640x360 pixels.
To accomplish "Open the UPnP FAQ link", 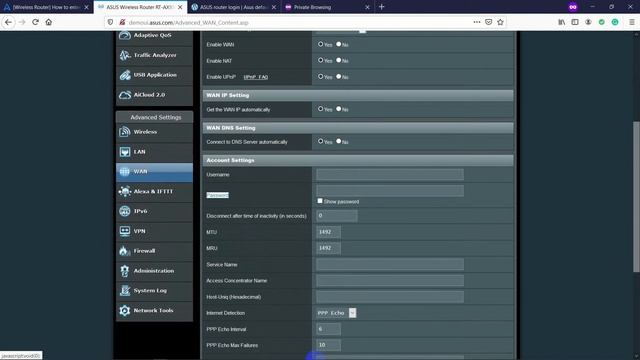I will click(256, 77).
